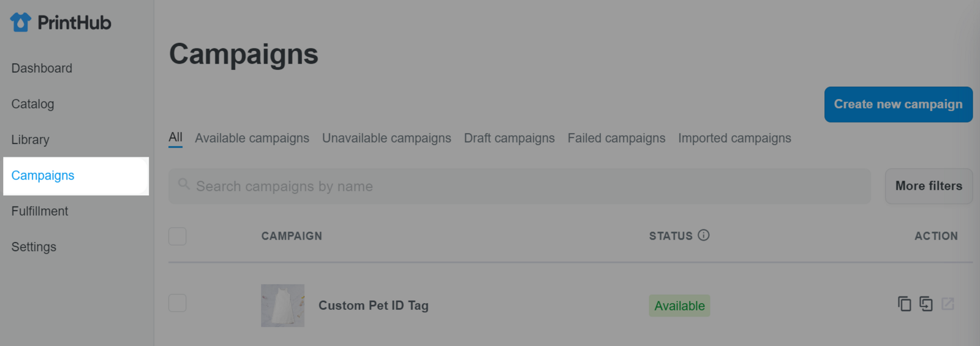Tick the select-all campaigns checkbox
The width and height of the screenshot is (980, 346).
tap(178, 236)
